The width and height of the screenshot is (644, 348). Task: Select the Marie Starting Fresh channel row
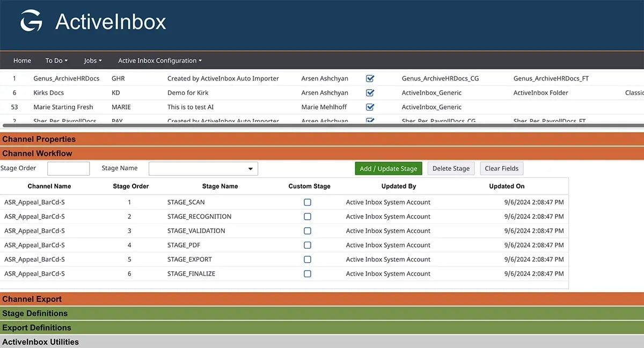[322, 107]
